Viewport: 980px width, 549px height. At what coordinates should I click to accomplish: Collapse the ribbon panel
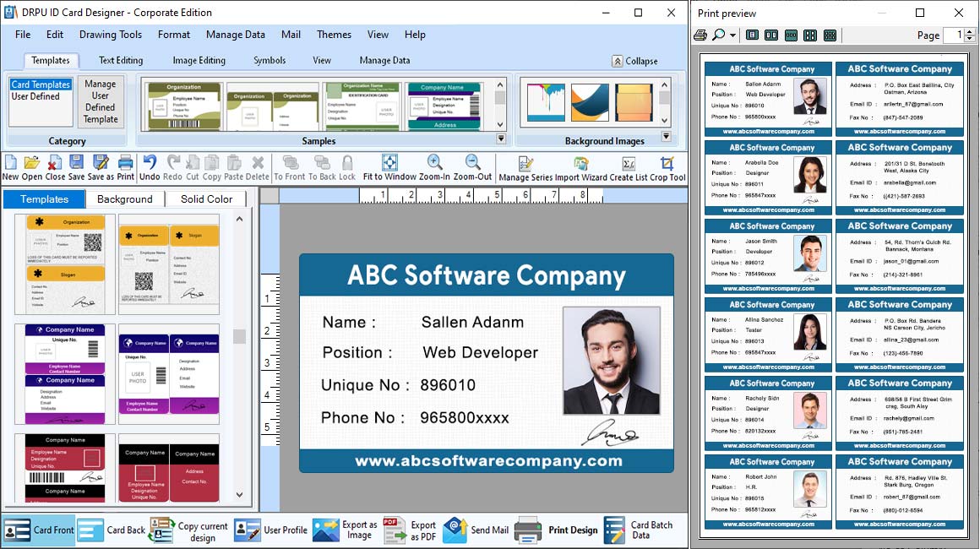[634, 61]
